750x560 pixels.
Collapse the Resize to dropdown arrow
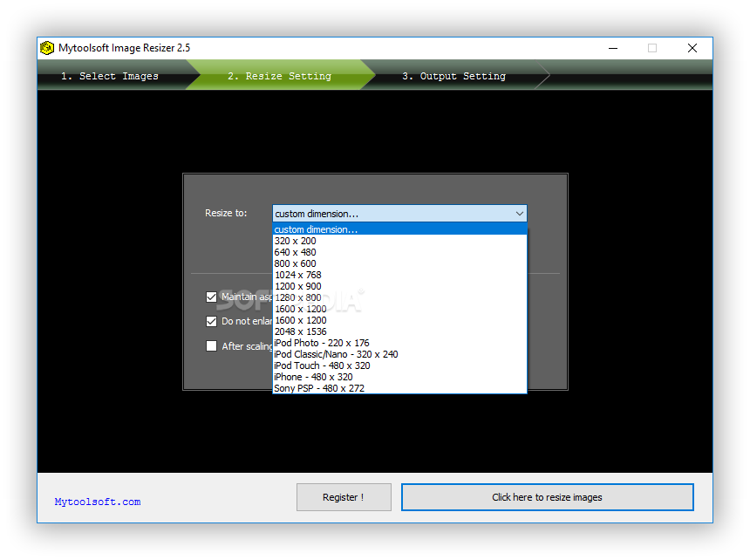520,214
